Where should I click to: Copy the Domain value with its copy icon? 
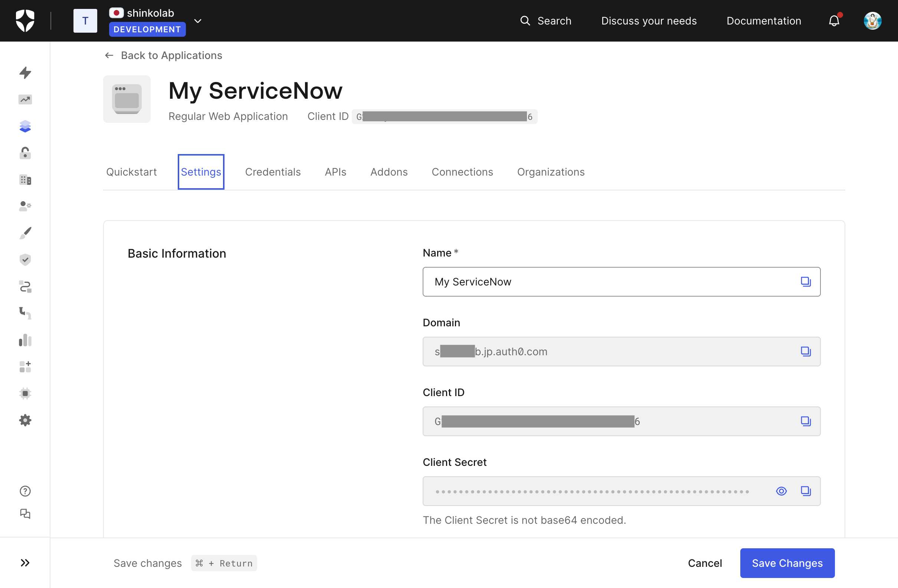click(806, 352)
